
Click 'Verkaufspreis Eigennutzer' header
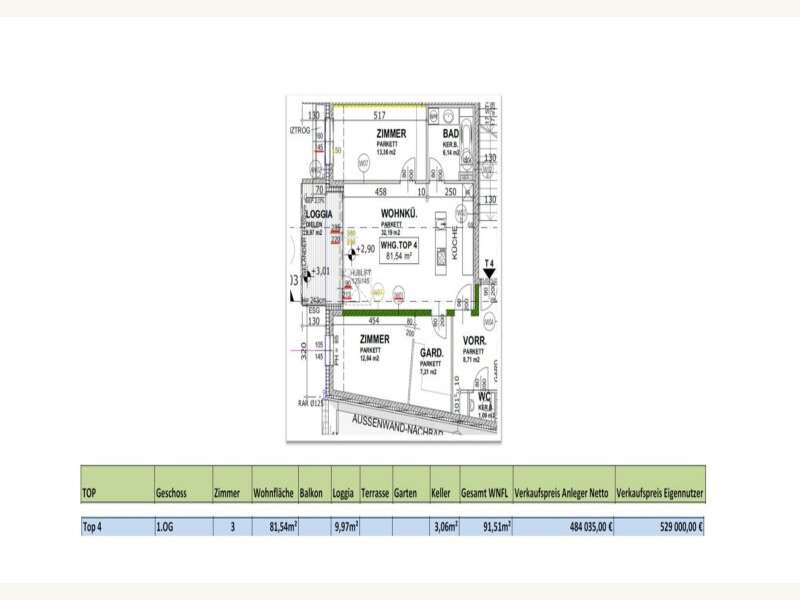[660, 484]
